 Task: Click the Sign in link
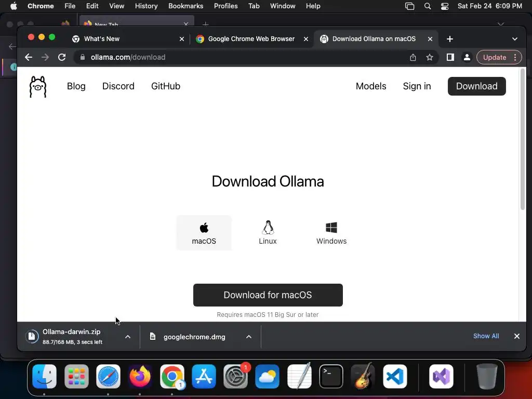[417, 86]
